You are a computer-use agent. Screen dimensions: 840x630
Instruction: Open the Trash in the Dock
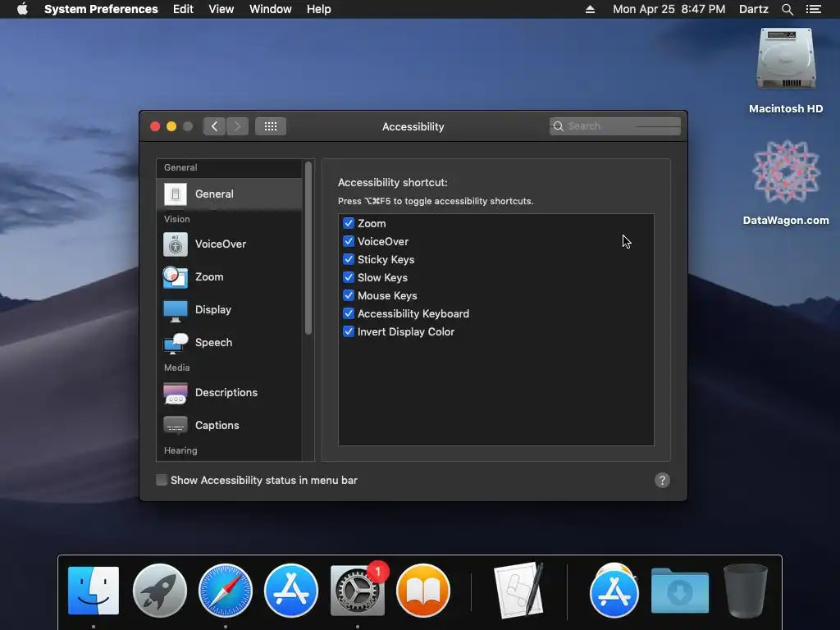coord(745,591)
